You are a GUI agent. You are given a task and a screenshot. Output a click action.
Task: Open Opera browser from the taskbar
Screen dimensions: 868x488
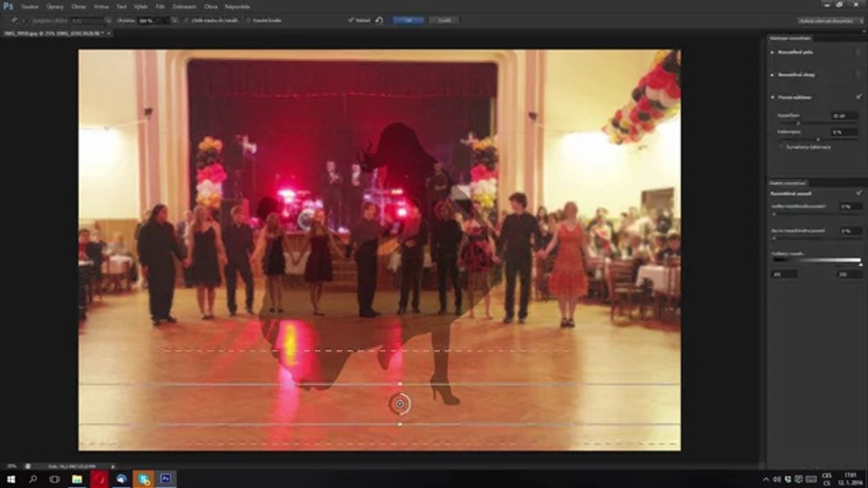click(x=99, y=479)
